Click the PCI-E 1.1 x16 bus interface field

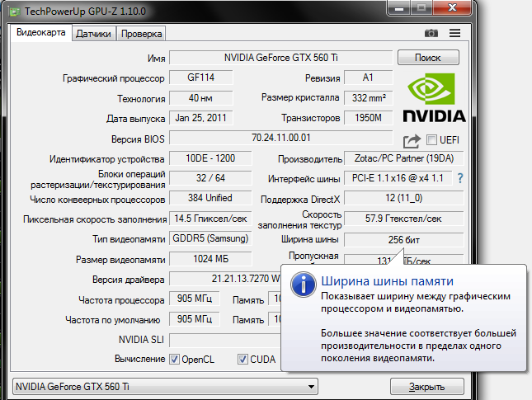tap(398, 178)
